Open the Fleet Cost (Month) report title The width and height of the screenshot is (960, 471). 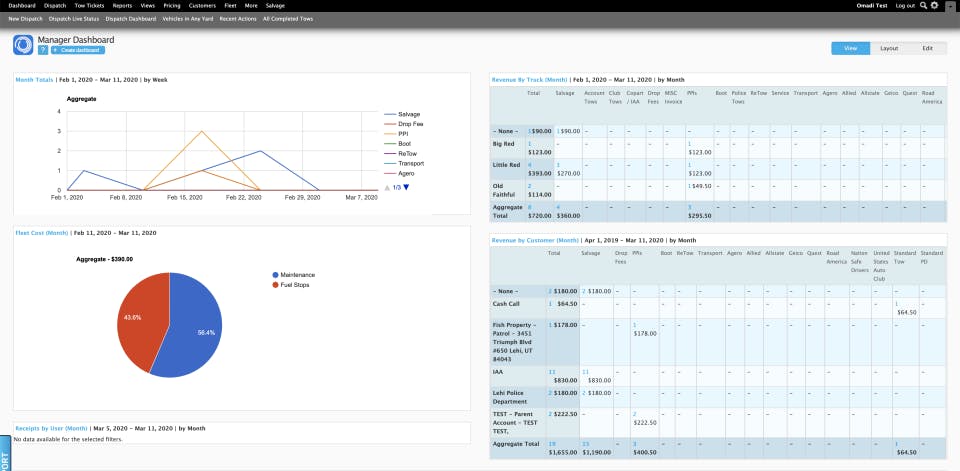[42, 233]
